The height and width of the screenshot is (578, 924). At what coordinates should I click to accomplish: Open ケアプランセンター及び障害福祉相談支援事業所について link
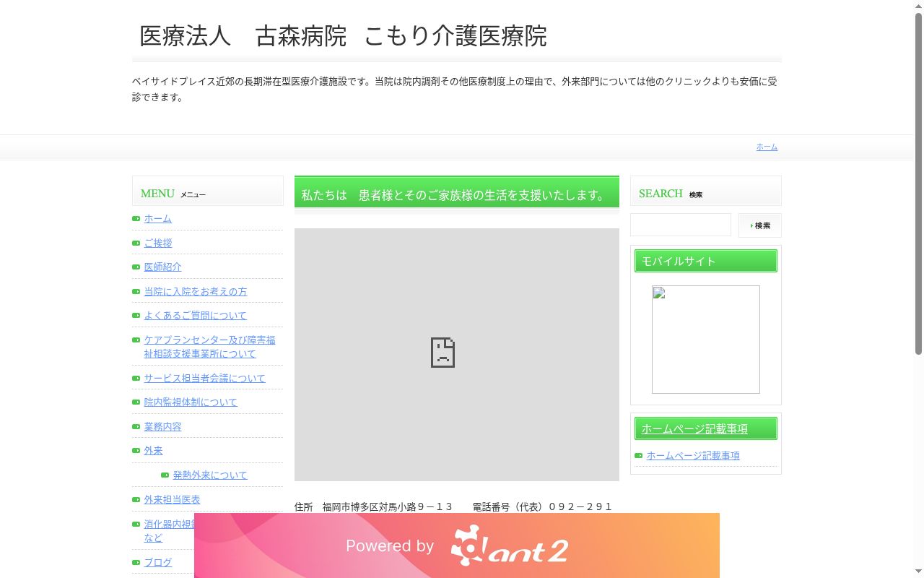[209, 347]
